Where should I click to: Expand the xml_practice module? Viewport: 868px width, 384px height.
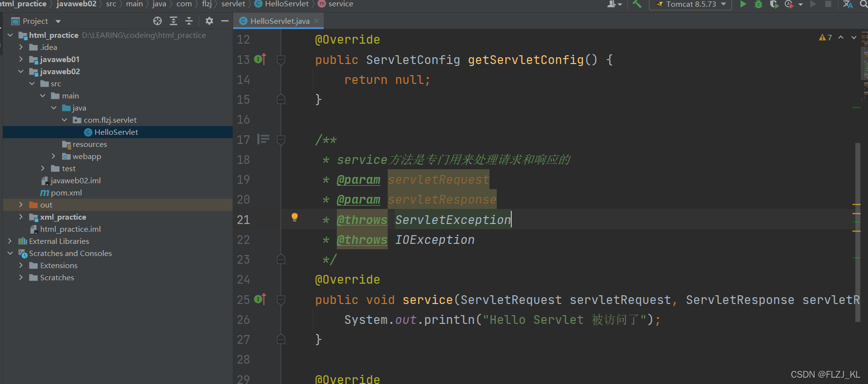click(21, 217)
